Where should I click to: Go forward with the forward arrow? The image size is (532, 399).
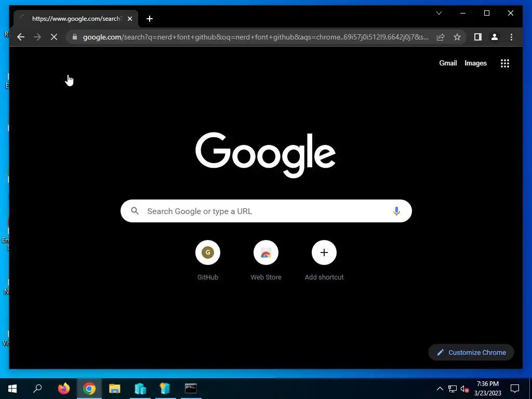point(37,37)
